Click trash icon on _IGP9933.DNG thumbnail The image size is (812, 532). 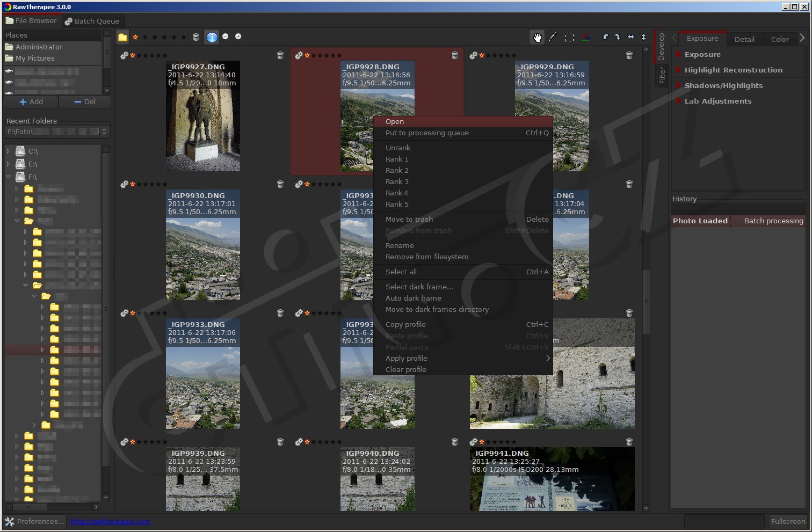(280, 313)
